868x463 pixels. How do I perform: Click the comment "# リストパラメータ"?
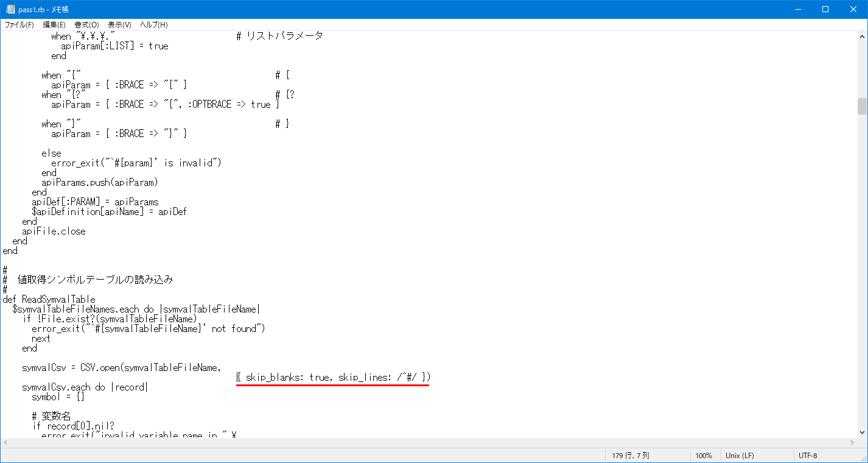pos(279,36)
